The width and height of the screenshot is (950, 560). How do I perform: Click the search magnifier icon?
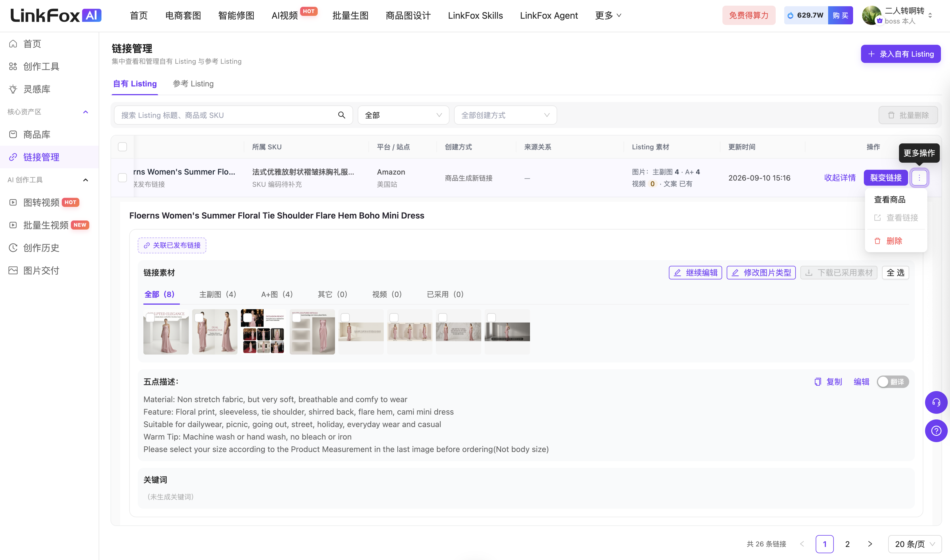pos(342,115)
